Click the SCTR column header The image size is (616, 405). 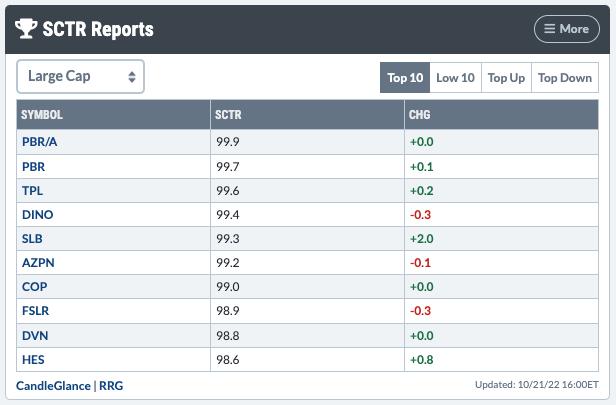[228, 115]
